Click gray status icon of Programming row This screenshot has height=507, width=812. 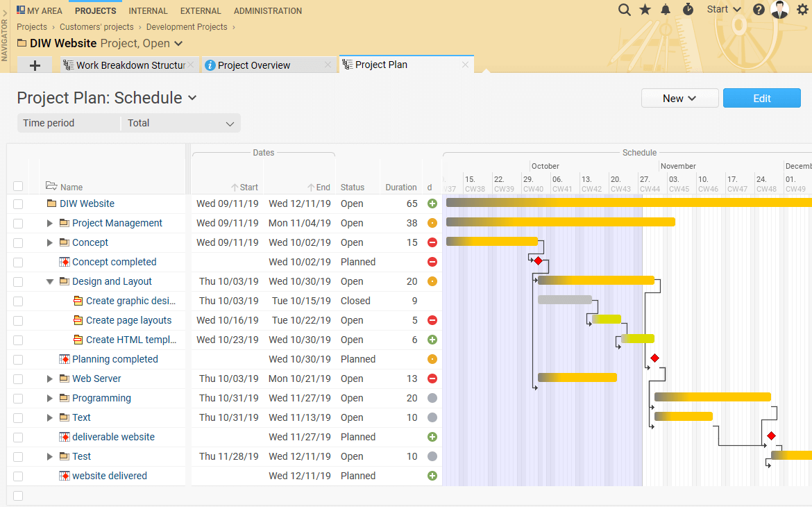[x=432, y=398]
